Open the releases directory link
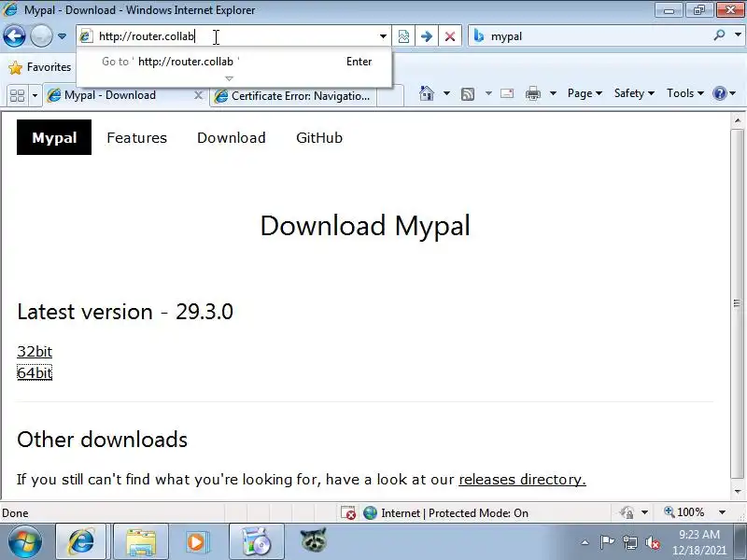Screen dimensions: 747x560 pos(522,479)
